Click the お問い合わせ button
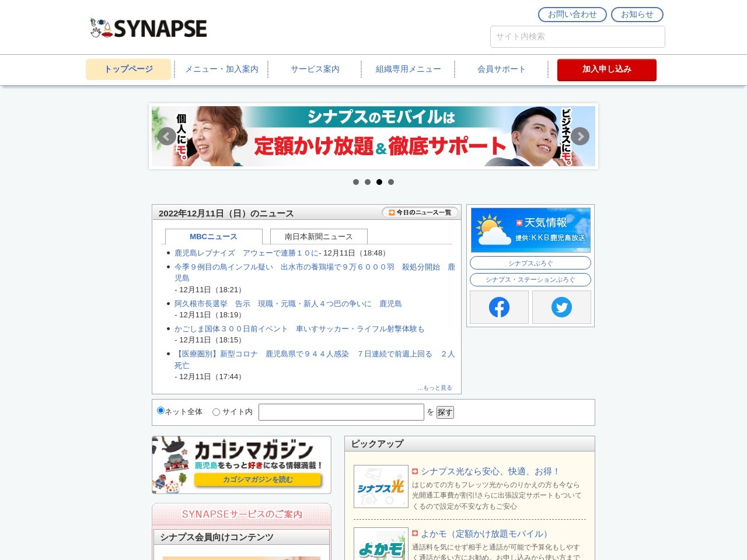The image size is (747, 560). 573,15
